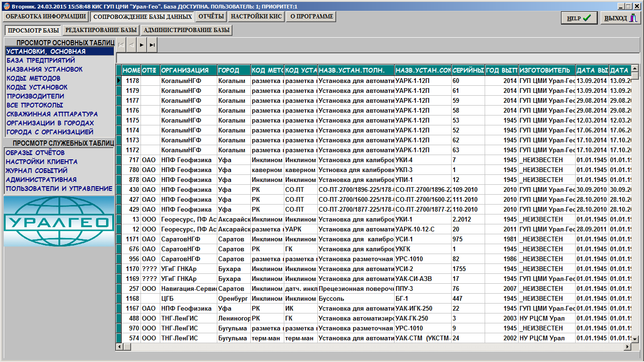Open the О ПРОГРАММЕ tab

(311, 16)
